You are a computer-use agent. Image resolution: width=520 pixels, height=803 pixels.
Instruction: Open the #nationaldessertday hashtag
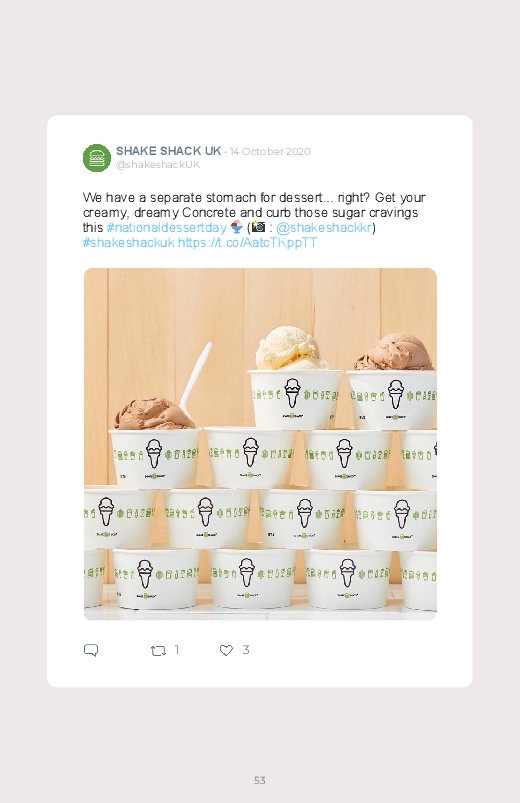[167, 227]
